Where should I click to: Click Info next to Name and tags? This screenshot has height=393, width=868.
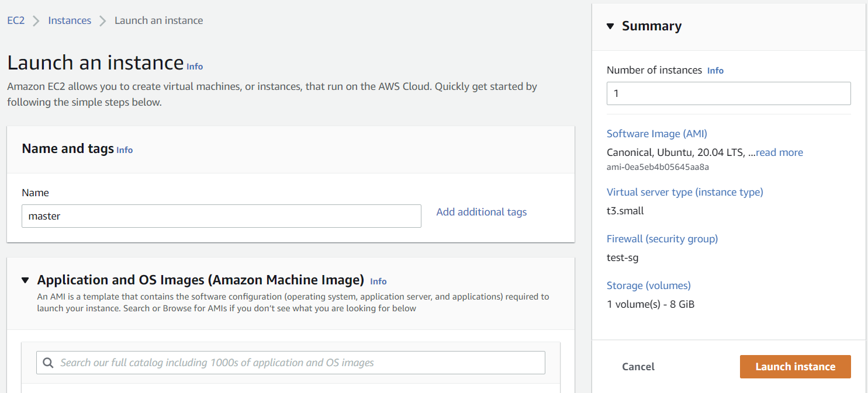pos(125,150)
